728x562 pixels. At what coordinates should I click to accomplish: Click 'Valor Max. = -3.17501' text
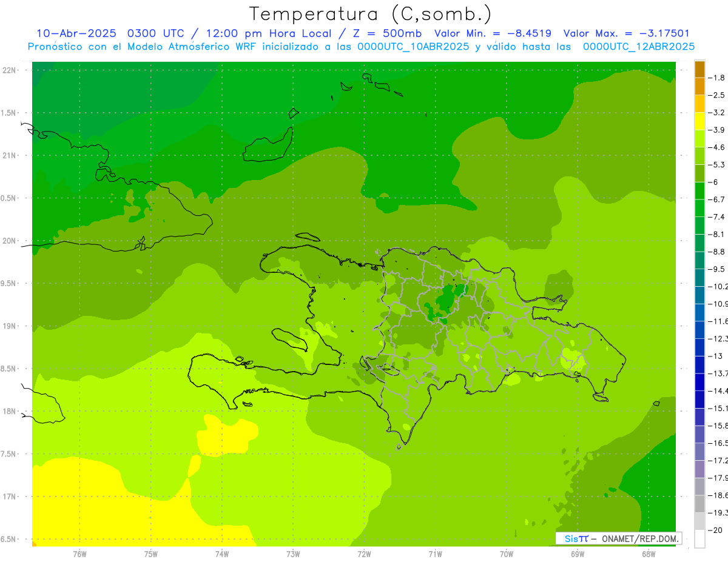coord(627,33)
